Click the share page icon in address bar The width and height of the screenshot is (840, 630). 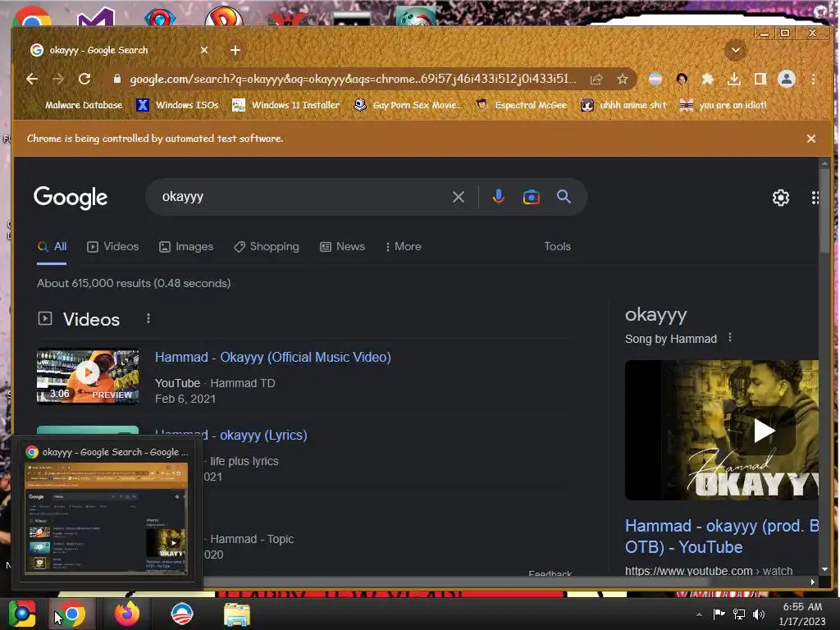click(x=596, y=80)
